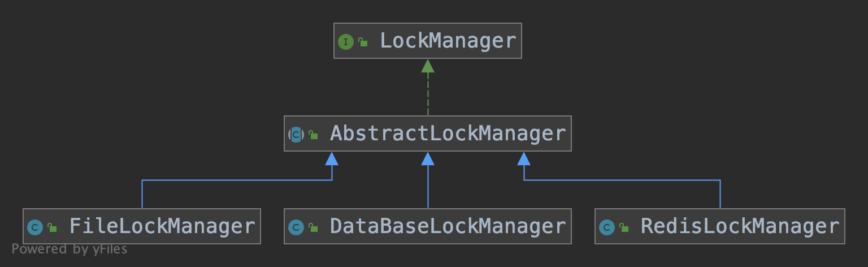Click the interface icon on LockManager node

pos(345,41)
